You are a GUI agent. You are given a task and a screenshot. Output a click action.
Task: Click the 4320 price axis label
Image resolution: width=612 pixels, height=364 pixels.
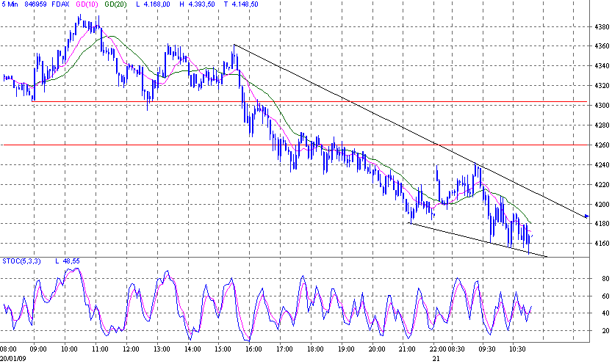coord(602,86)
